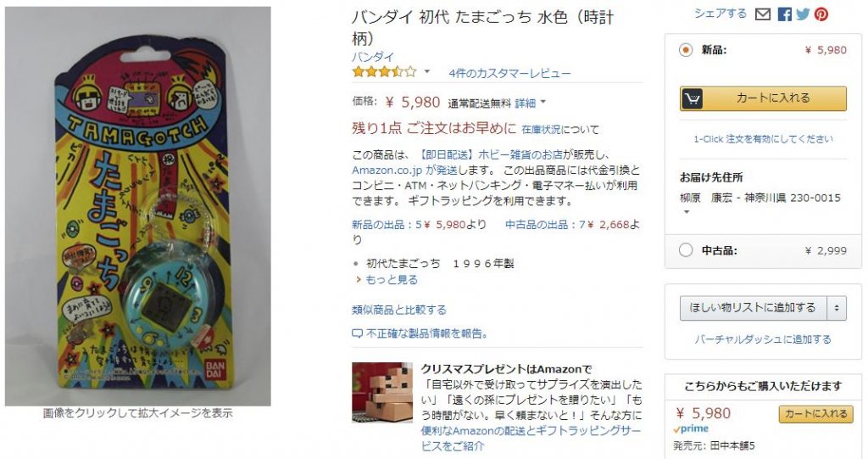
Task: Click the prime logo under ¥5,980
Action: [691, 429]
